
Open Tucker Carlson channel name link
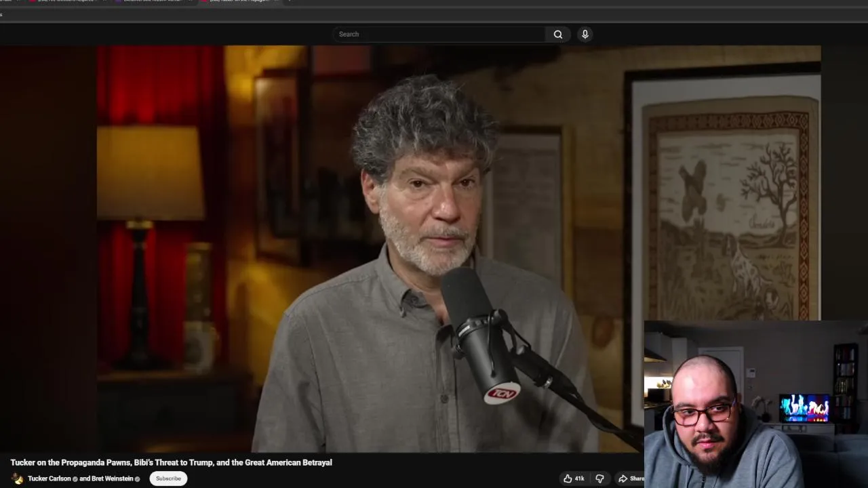[49, 479]
